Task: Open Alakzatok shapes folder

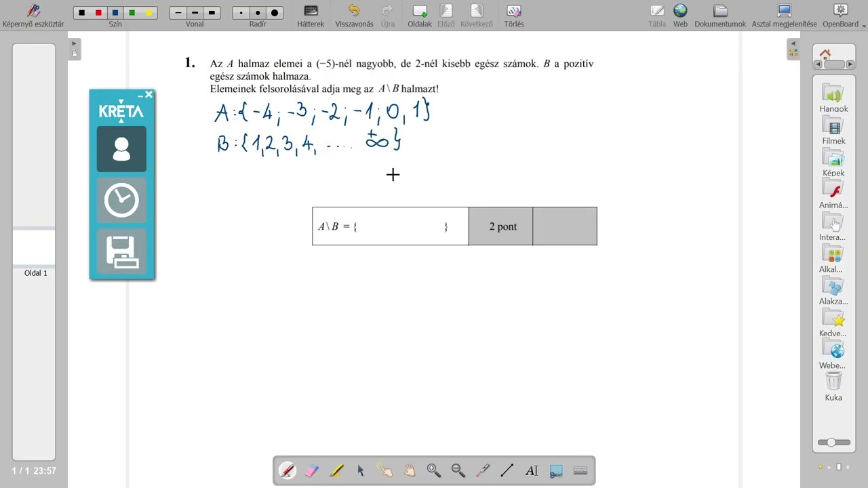Action: pos(833,289)
